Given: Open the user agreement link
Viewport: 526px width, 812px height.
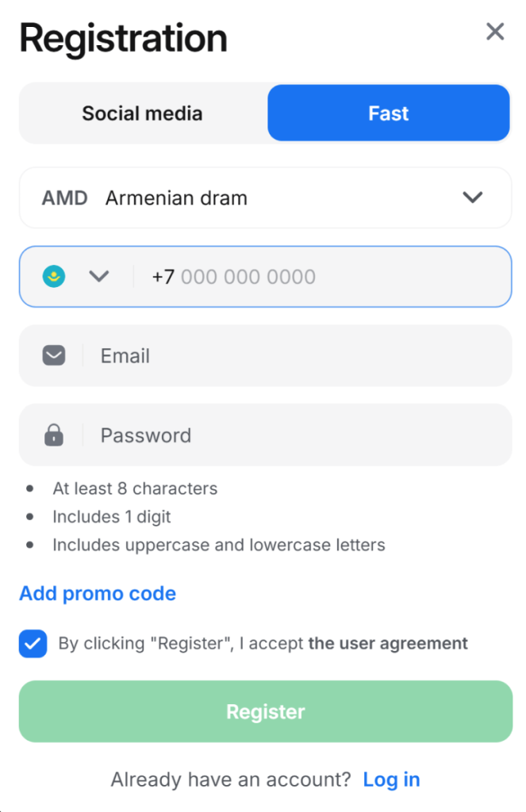Looking at the screenshot, I should point(388,643).
